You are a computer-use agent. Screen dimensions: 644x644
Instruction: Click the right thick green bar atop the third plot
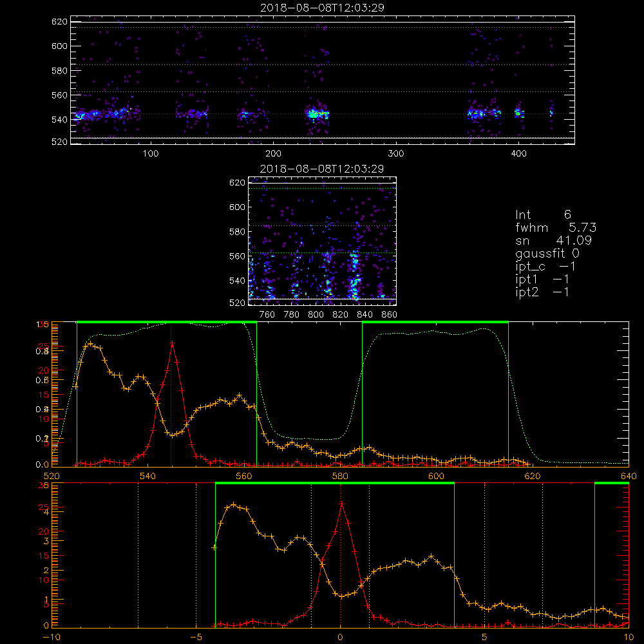pyautogui.click(x=435, y=323)
